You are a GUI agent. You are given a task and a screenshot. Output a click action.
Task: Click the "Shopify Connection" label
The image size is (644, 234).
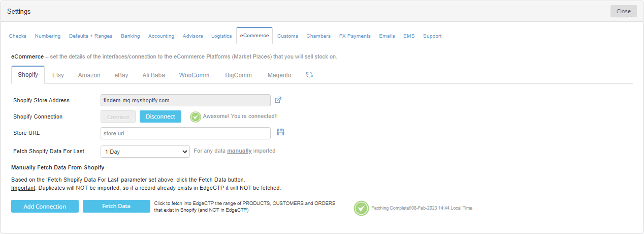(38, 116)
